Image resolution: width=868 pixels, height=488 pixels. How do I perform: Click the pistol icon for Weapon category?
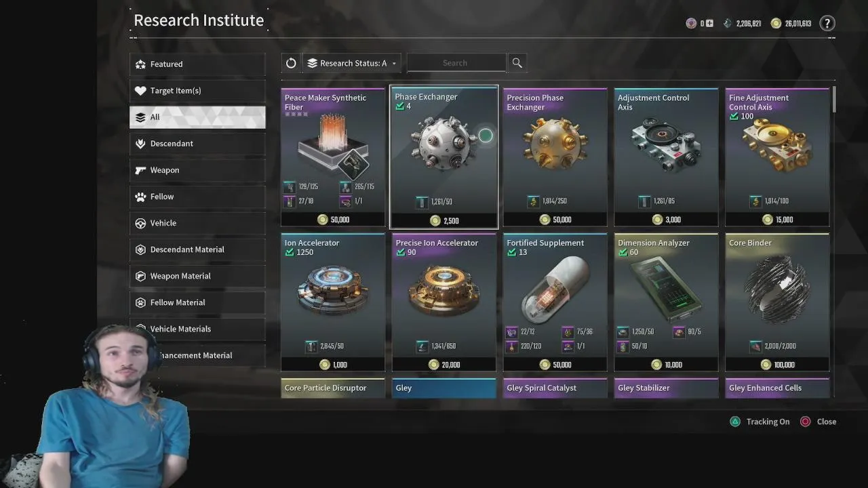pos(140,170)
